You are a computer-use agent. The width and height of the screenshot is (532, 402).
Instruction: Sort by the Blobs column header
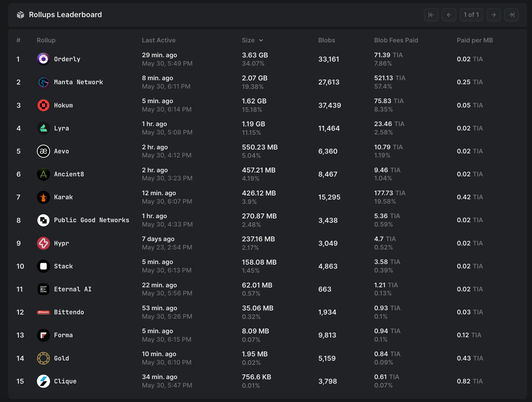pyautogui.click(x=326, y=40)
